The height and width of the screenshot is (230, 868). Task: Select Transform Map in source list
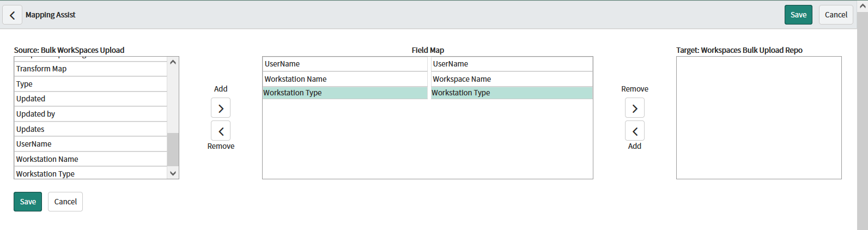pos(90,69)
